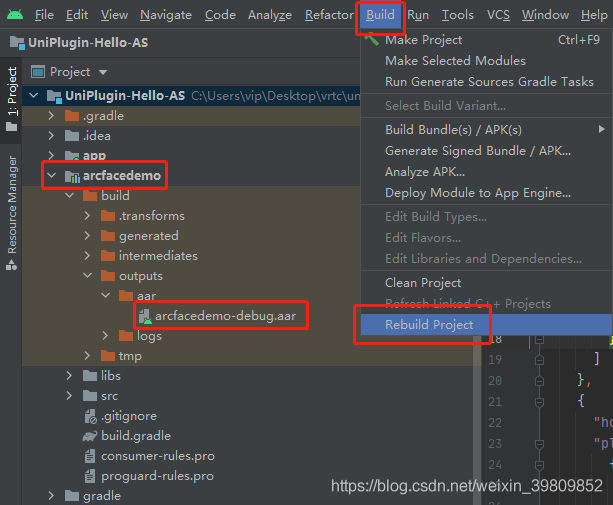
Task: Select Run Generate Sources Gradle Tasks
Action: (486, 82)
